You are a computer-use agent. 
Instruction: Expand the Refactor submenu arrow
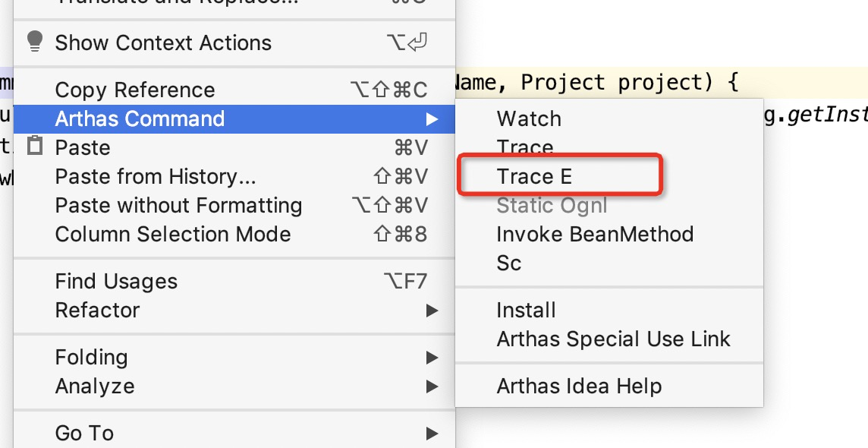click(x=432, y=311)
